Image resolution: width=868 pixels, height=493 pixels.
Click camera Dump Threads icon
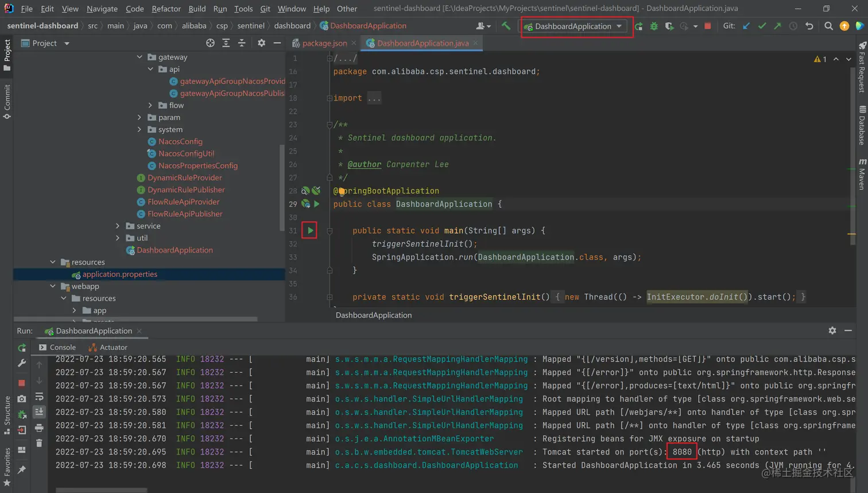[22, 399]
